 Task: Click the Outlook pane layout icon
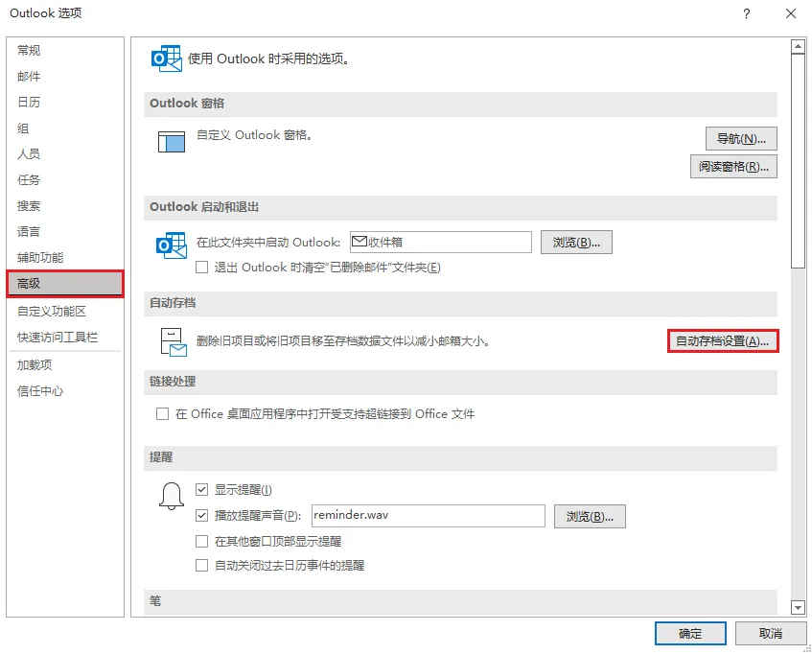(171, 142)
